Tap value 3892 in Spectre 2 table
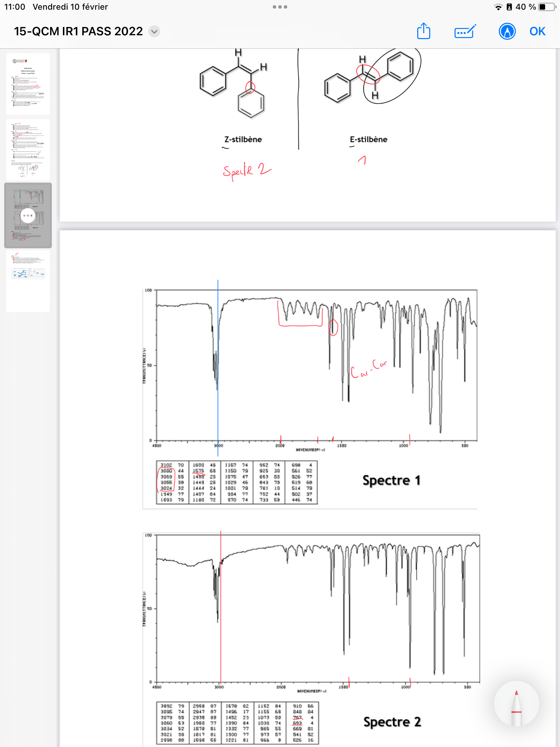560x747 pixels. tap(166, 706)
